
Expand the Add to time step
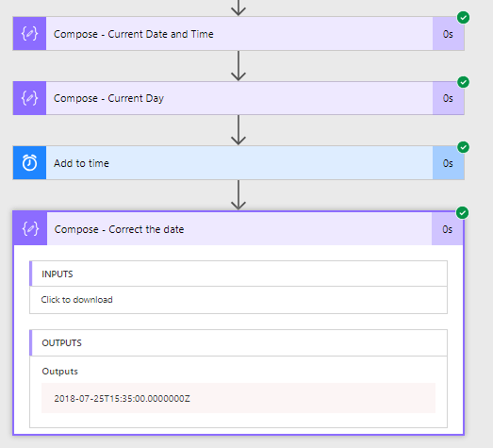pos(238,163)
